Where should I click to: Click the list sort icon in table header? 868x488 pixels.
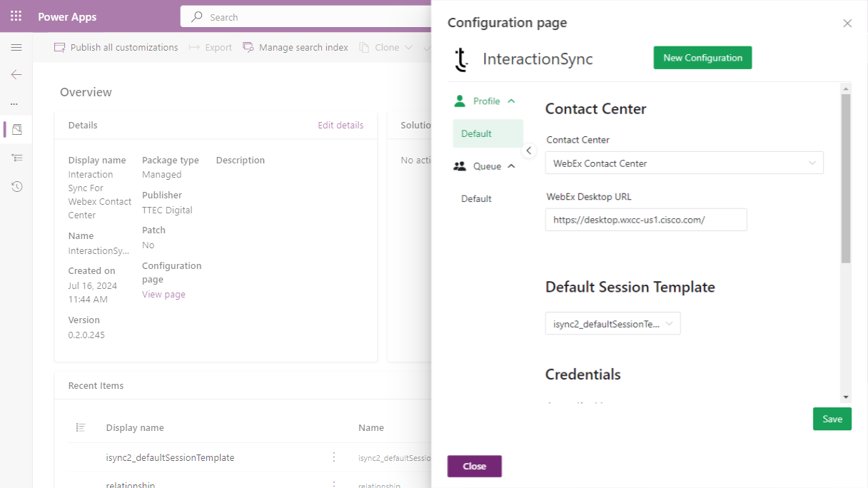[x=81, y=427]
